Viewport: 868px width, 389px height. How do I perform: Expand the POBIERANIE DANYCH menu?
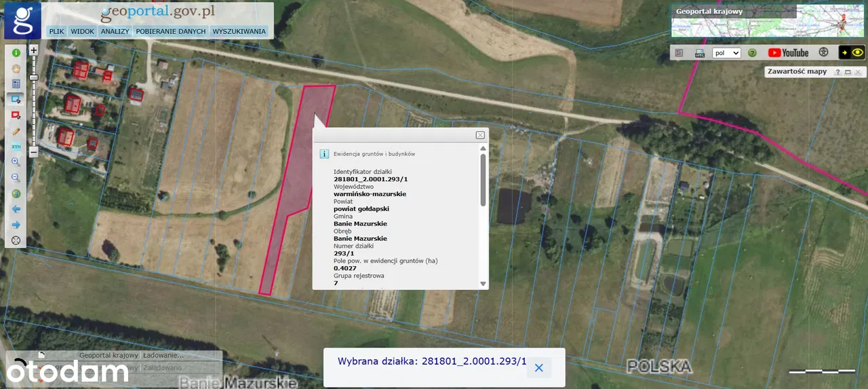170,31
